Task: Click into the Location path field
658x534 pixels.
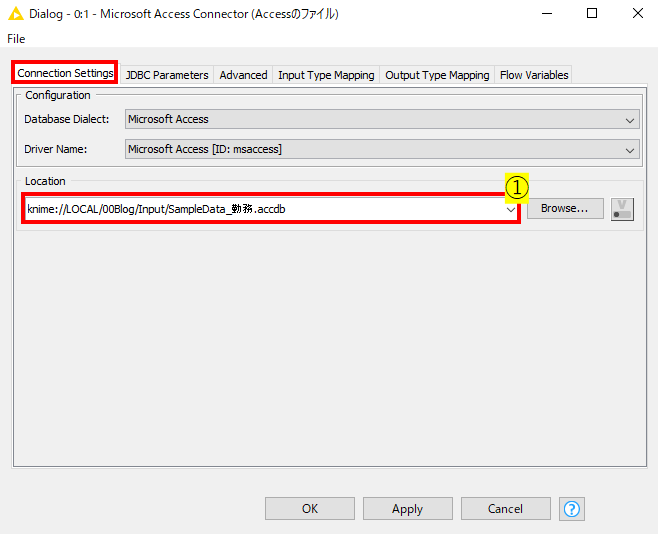Action: [x=264, y=209]
